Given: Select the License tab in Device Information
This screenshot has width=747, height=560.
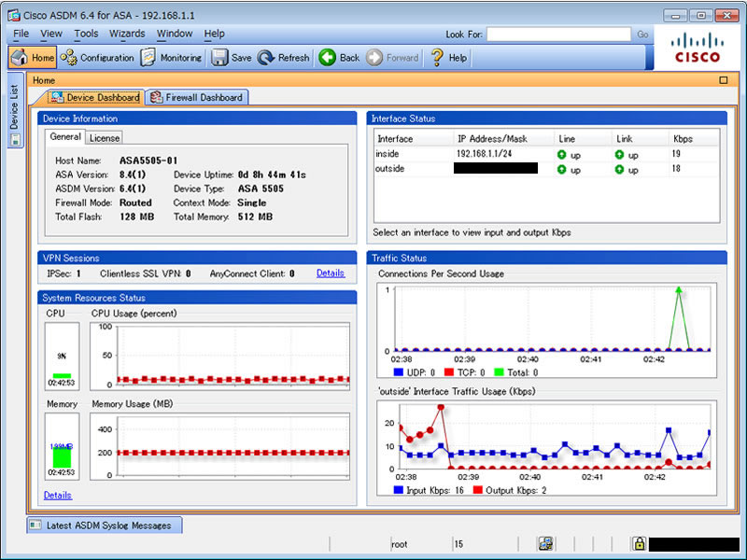Looking at the screenshot, I should 104,137.
